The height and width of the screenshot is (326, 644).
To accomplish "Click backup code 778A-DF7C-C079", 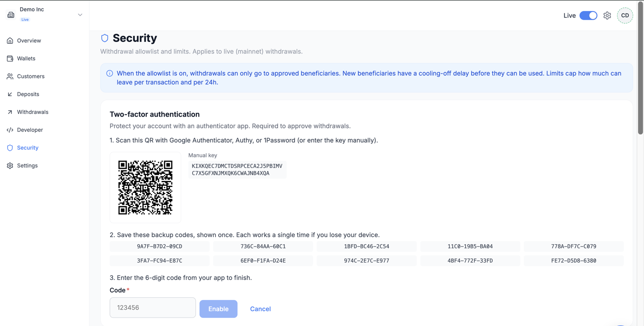I will [x=574, y=247].
